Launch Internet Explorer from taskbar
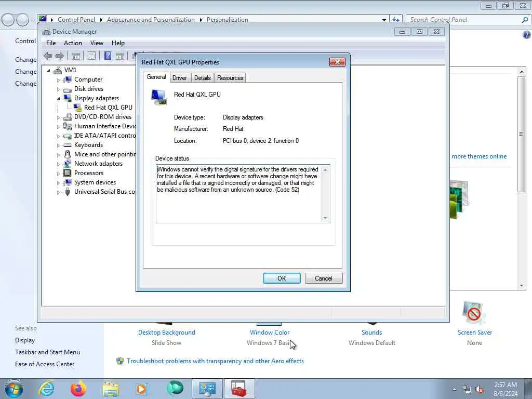The width and height of the screenshot is (532, 399). click(x=46, y=389)
